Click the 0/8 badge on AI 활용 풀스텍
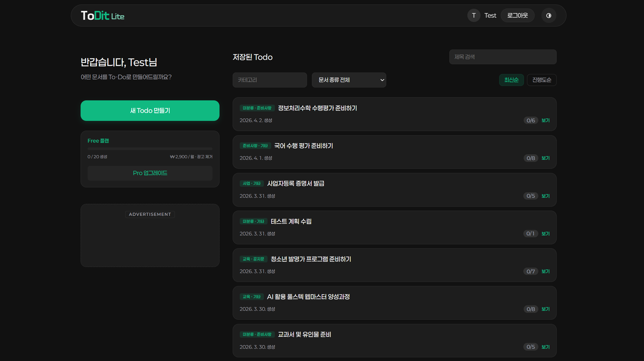Viewport: 644px width, 361px height. click(531, 309)
